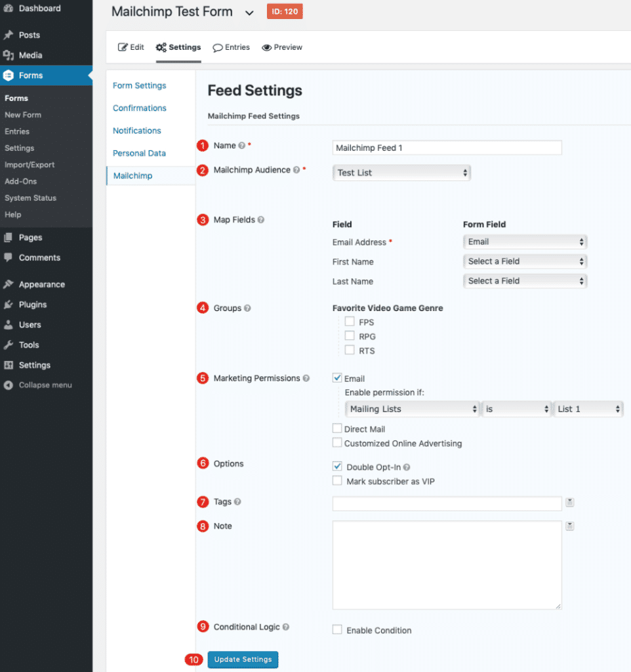Viewport: 631px width, 672px height.
Task: Click the Collapse menu arrow icon
Action: coord(9,385)
